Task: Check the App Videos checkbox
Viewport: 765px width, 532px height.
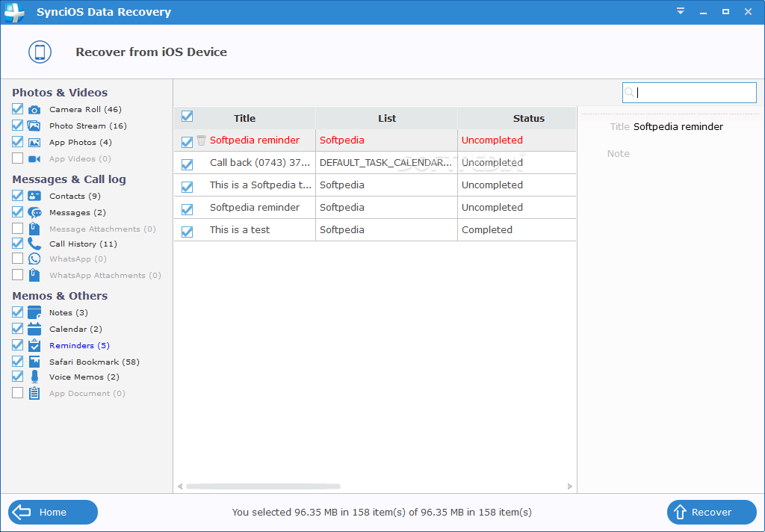Action: 18,158
